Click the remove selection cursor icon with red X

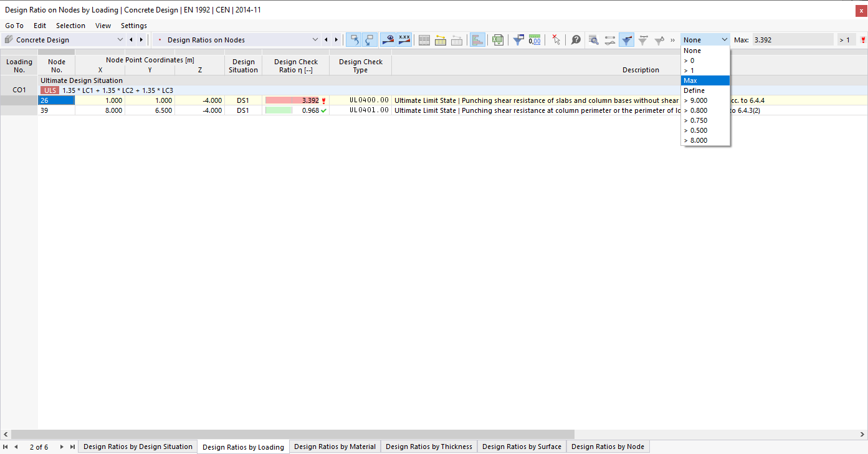(556, 40)
